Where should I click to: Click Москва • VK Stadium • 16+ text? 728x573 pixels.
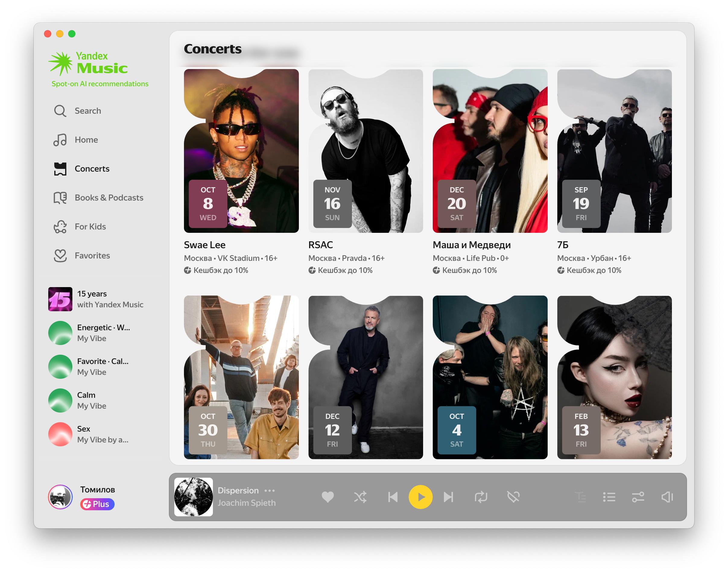[230, 258]
